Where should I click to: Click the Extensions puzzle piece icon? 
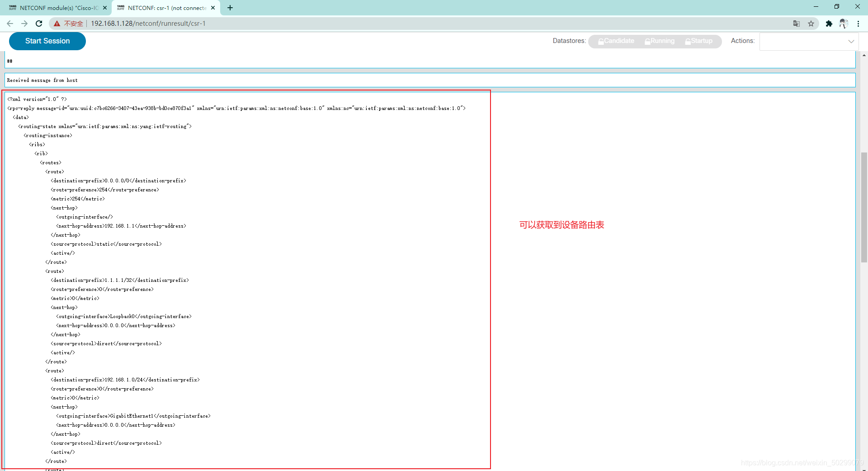tap(829, 24)
